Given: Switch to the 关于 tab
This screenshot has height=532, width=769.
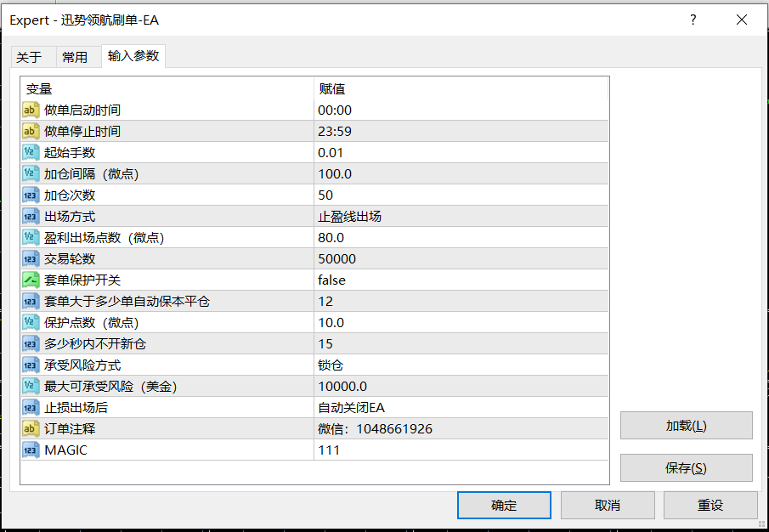Looking at the screenshot, I should (29, 57).
